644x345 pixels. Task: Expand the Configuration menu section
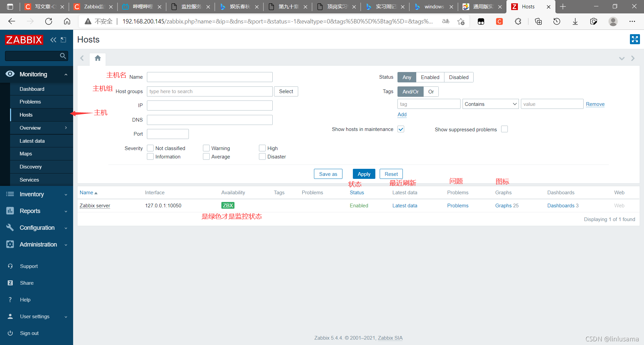tap(37, 228)
